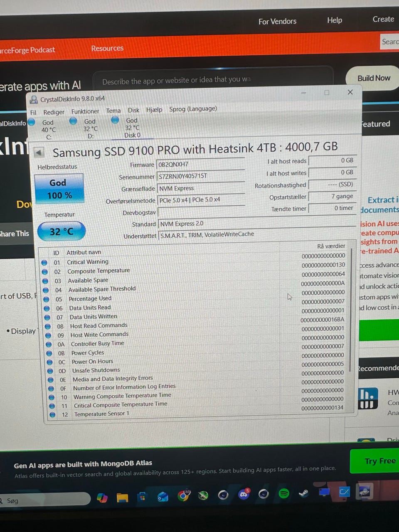399x532 pixels.
Task: Click the Serienummer field
Action: (201, 176)
